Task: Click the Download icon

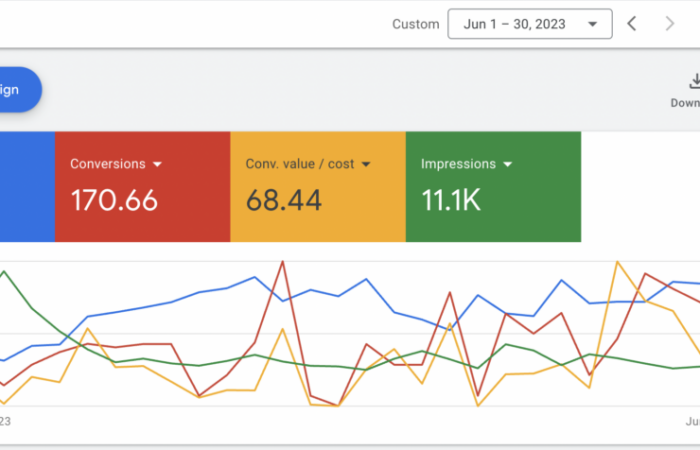Action: coord(693,81)
